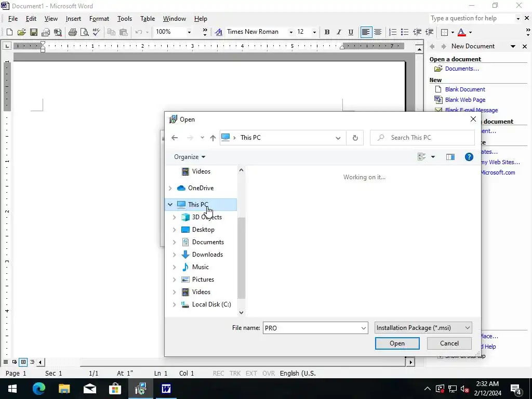Click the Styles and Formatting icon
The height and width of the screenshot is (399, 532).
coord(219,32)
